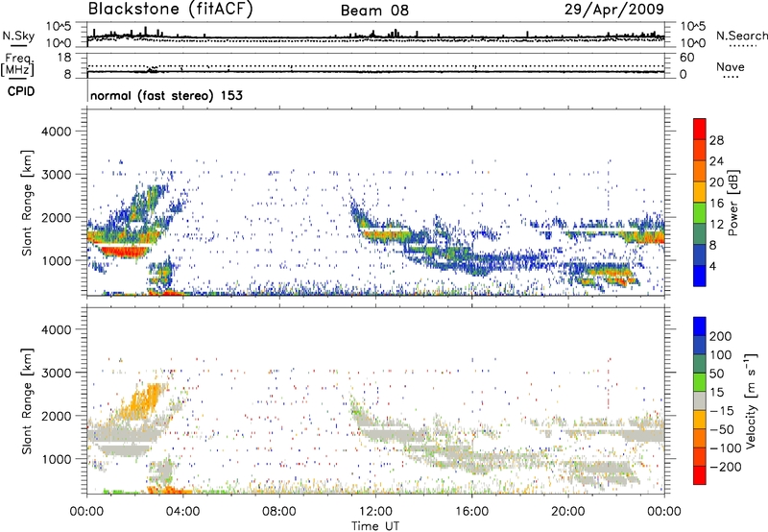Image resolution: width=768 pixels, height=532 pixels.
Task: Click the solid line sample under "N.Sky"
Action: pyautogui.click(x=19, y=45)
